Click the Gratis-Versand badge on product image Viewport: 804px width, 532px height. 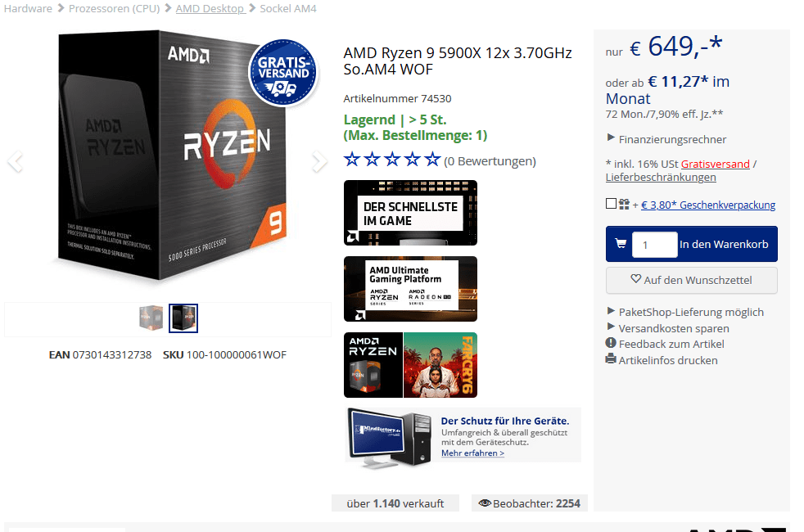[283, 73]
